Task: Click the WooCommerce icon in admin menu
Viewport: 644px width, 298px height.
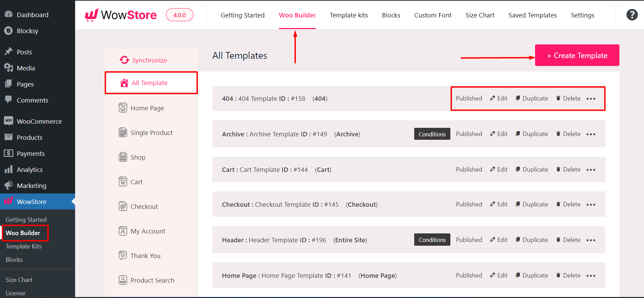Action: pos(9,121)
